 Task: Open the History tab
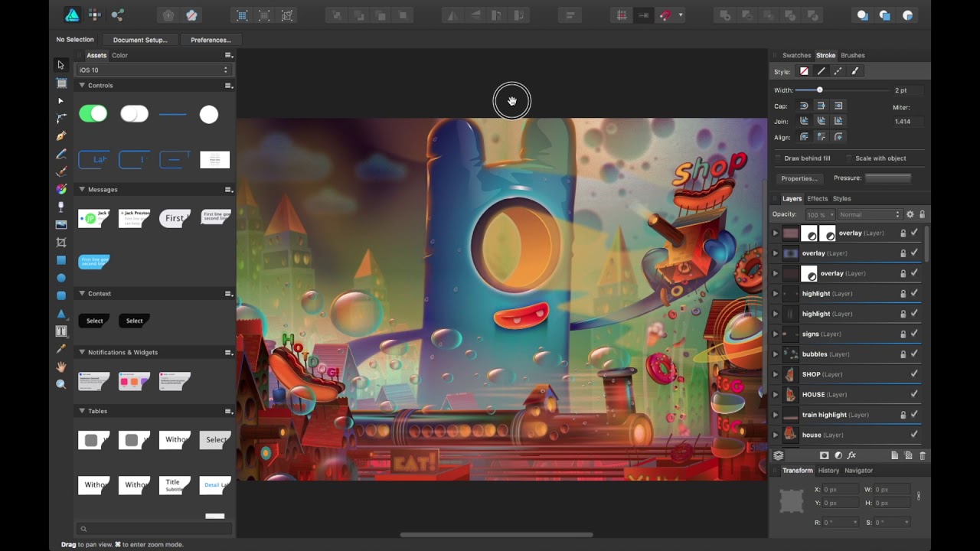828,470
